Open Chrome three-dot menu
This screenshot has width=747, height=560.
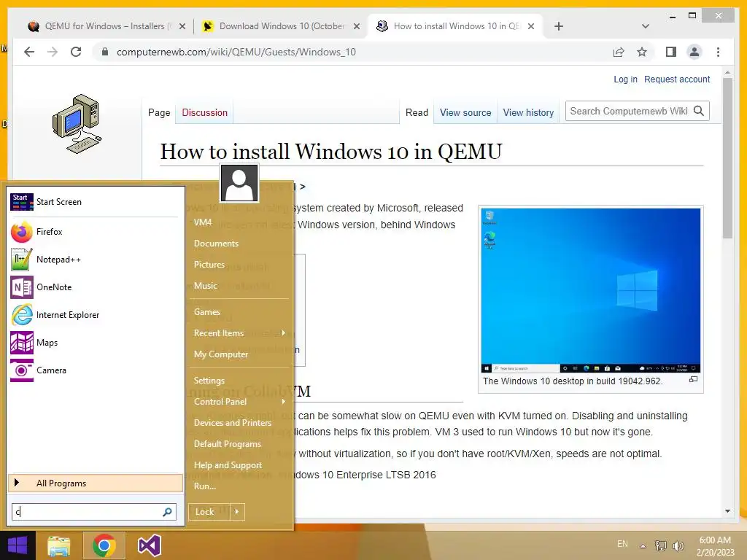tap(718, 52)
